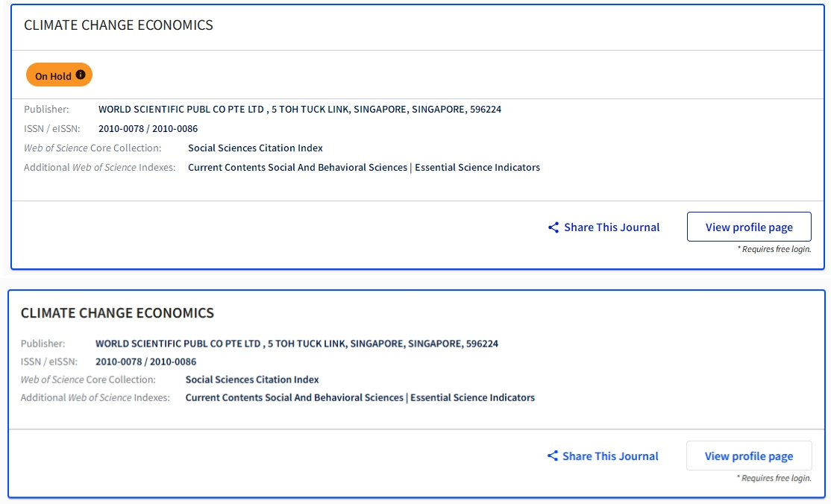Image resolution: width=831 pixels, height=504 pixels.
Task: Click the bold Social Sciences Citation Index in the card without the badge
Action: click(252, 379)
